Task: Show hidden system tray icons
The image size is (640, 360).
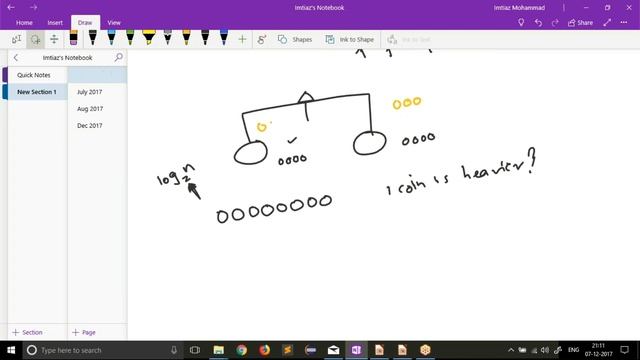Action: [x=511, y=350]
